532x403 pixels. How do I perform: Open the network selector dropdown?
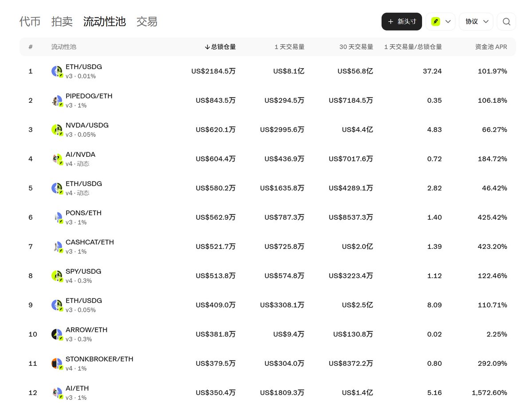click(441, 22)
